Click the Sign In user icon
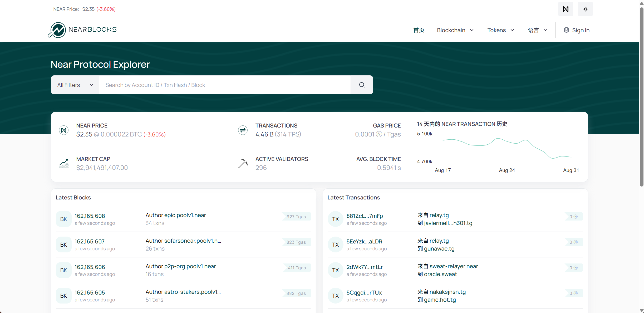This screenshot has width=644, height=313. click(x=566, y=30)
